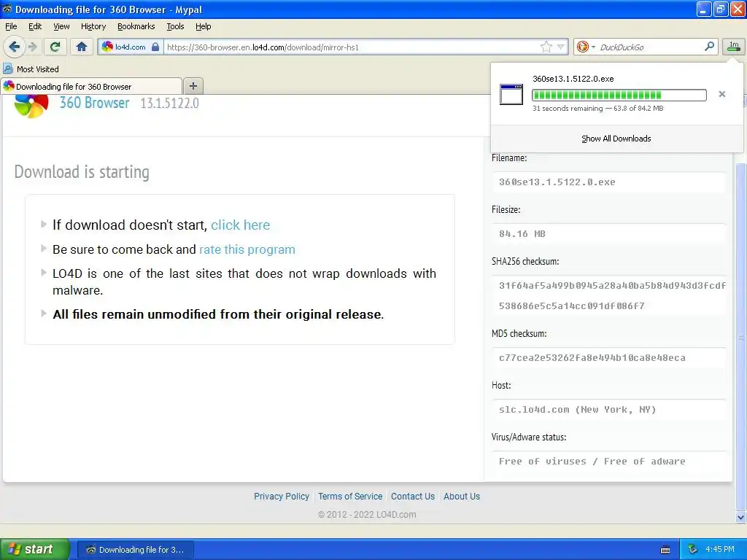The height and width of the screenshot is (560, 747).
Task: Click the page scrollbar down arrow
Action: (741, 517)
